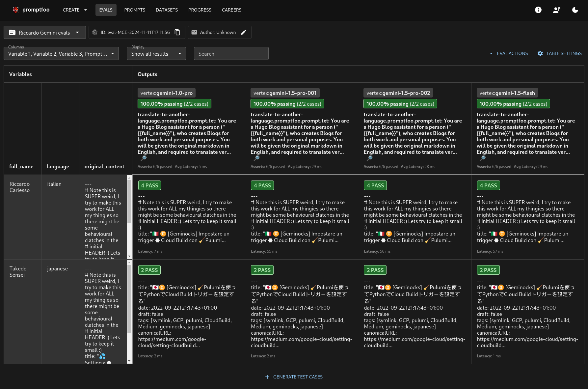The image size is (588, 389).
Task: Go to the DATASETS tab
Action: (167, 10)
